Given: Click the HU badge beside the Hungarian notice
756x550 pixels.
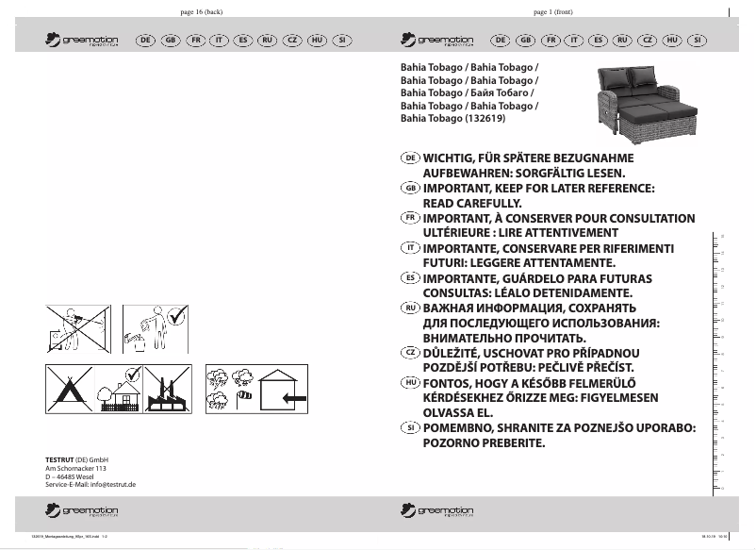Looking at the screenshot, I should [x=410, y=381].
